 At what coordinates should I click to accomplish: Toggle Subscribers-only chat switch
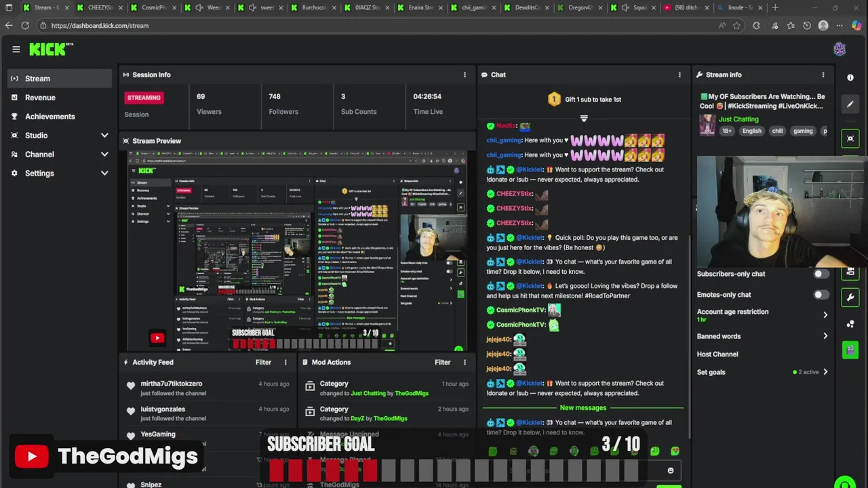(x=821, y=274)
